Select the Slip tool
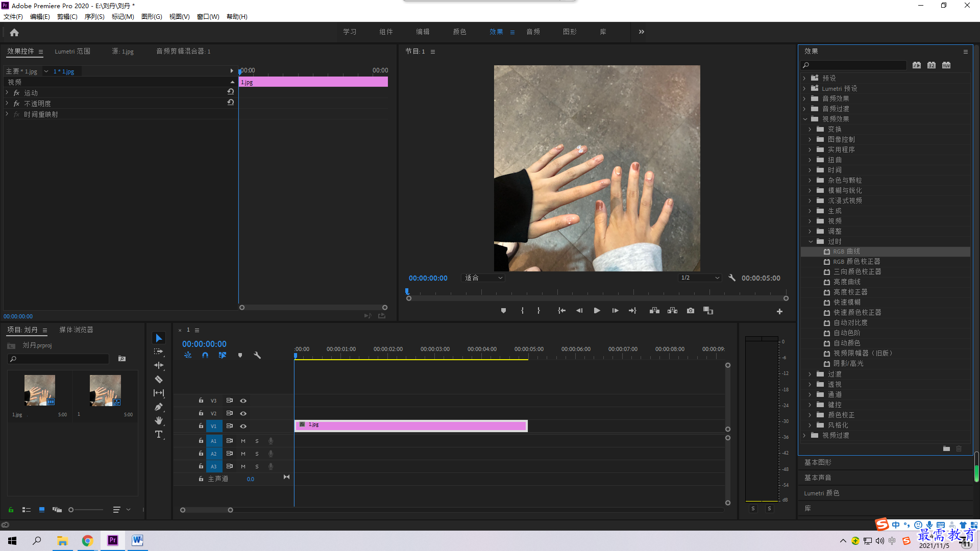Image resolution: width=980 pixels, height=551 pixels. coord(159,393)
